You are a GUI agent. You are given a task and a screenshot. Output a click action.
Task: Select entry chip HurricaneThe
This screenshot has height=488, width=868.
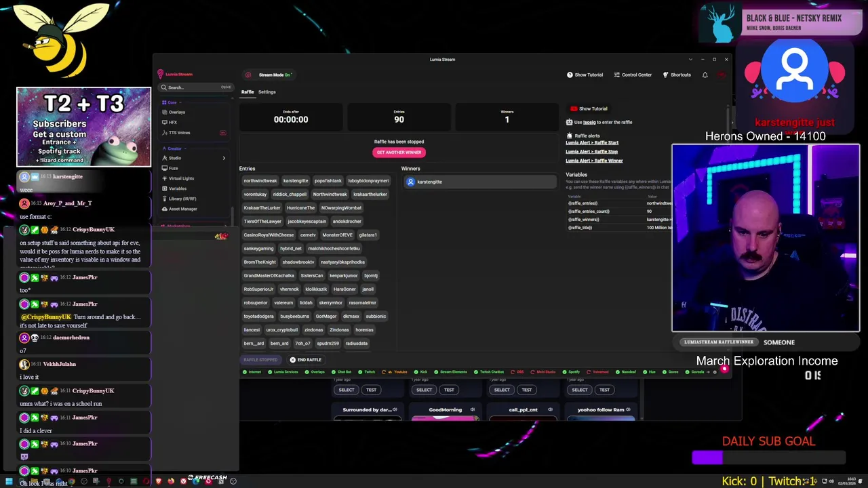[300, 208]
